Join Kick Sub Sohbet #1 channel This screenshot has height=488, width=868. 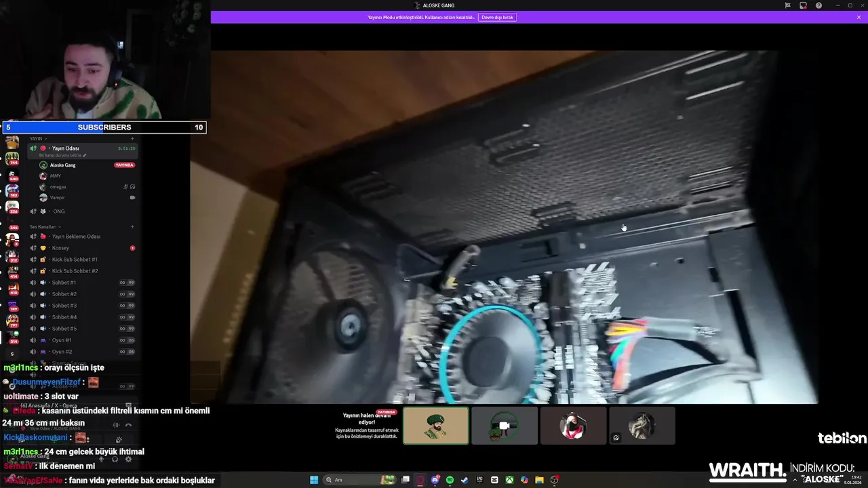click(82, 260)
